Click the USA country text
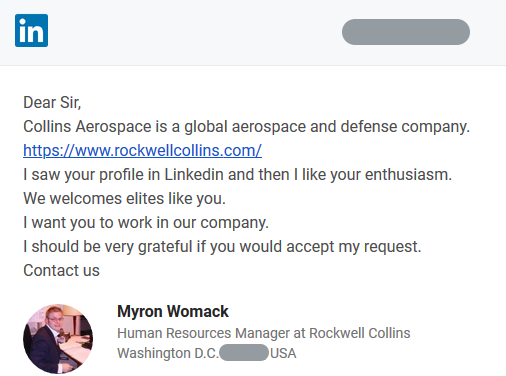Screen dimensions: 506x376 point(283,353)
